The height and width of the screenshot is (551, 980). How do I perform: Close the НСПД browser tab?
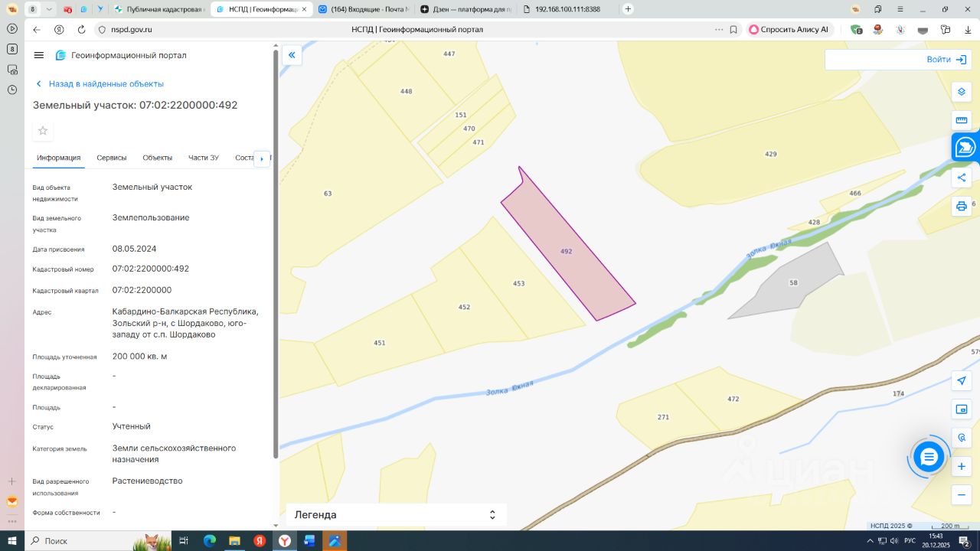click(x=305, y=9)
